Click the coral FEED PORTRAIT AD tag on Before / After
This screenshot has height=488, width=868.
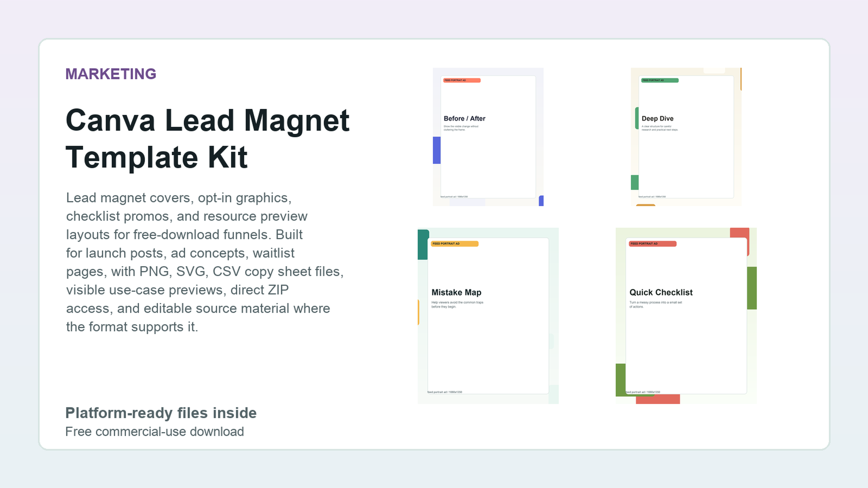462,80
